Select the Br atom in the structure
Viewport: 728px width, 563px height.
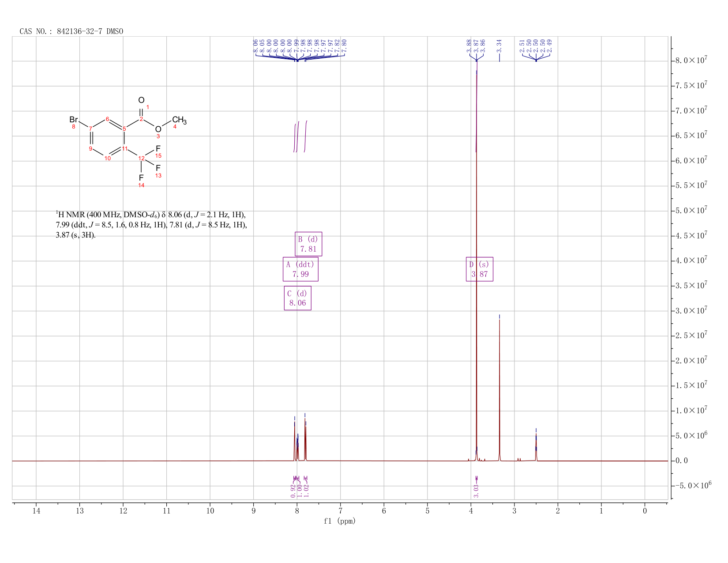pyautogui.click(x=74, y=120)
